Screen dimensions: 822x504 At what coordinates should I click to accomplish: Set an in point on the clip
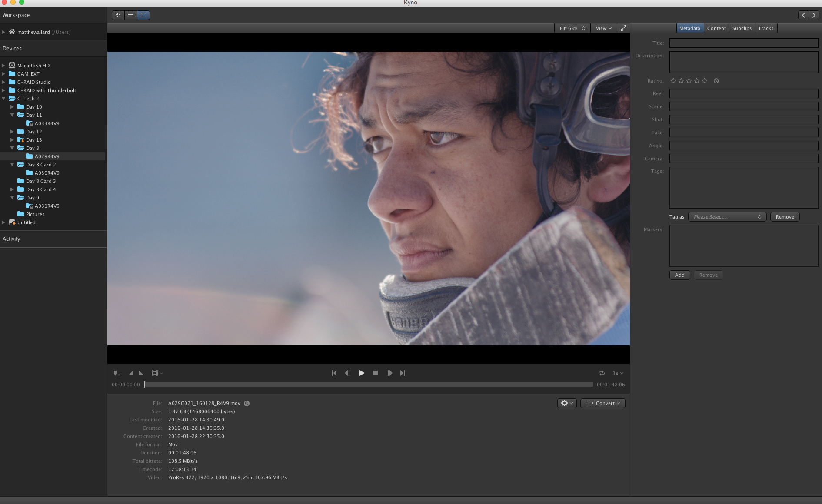coord(131,373)
